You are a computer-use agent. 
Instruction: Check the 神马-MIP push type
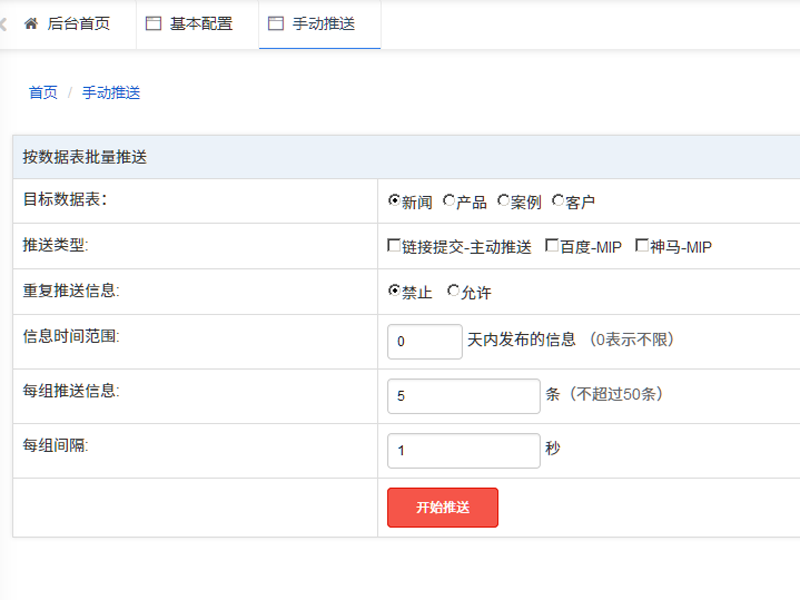tap(642, 245)
